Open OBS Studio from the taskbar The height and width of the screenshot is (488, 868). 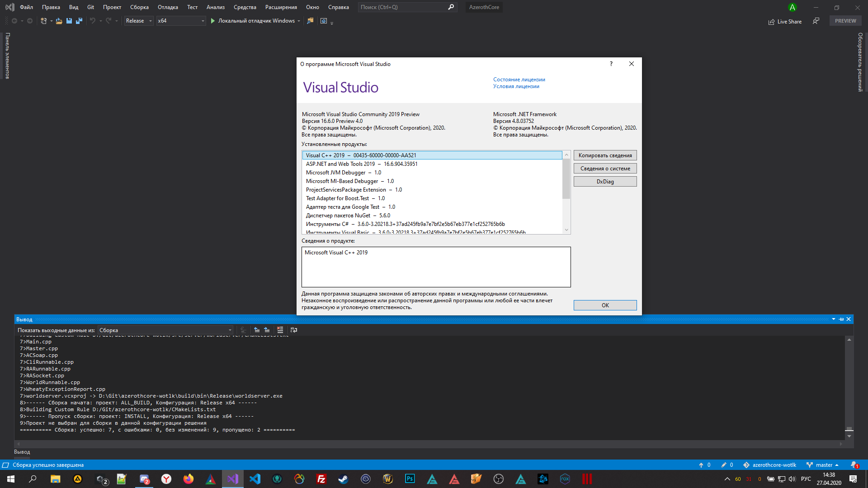click(x=499, y=479)
